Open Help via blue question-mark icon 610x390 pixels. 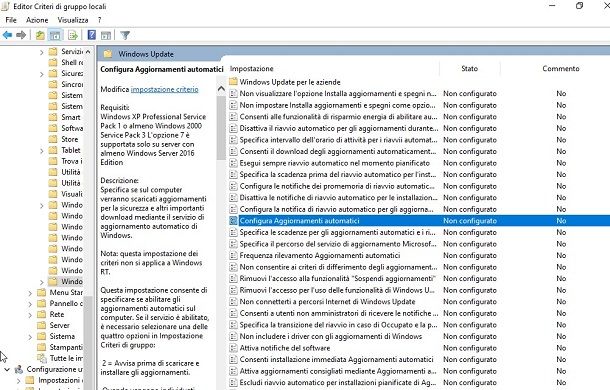click(91, 35)
